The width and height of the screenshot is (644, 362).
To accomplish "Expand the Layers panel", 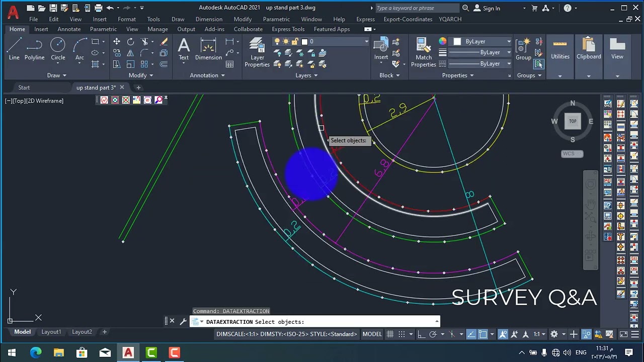I will pos(306,75).
